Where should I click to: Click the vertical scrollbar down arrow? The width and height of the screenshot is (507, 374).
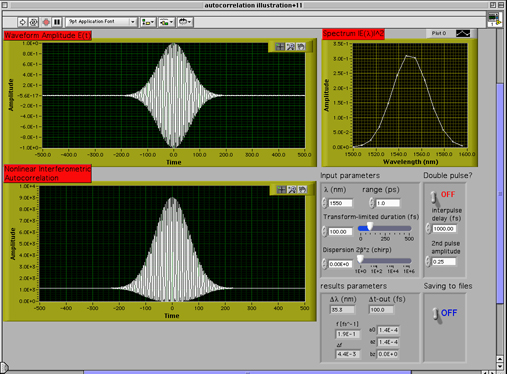click(500, 366)
